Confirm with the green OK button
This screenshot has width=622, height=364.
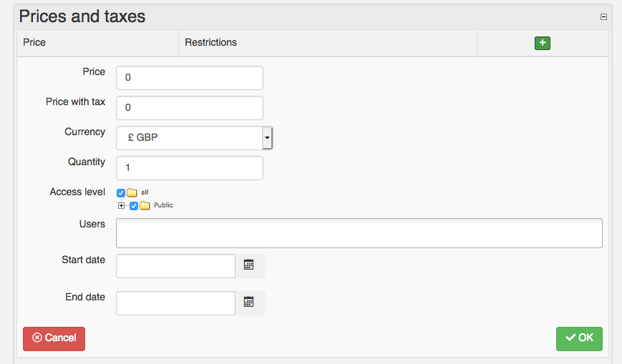[x=579, y=338]
